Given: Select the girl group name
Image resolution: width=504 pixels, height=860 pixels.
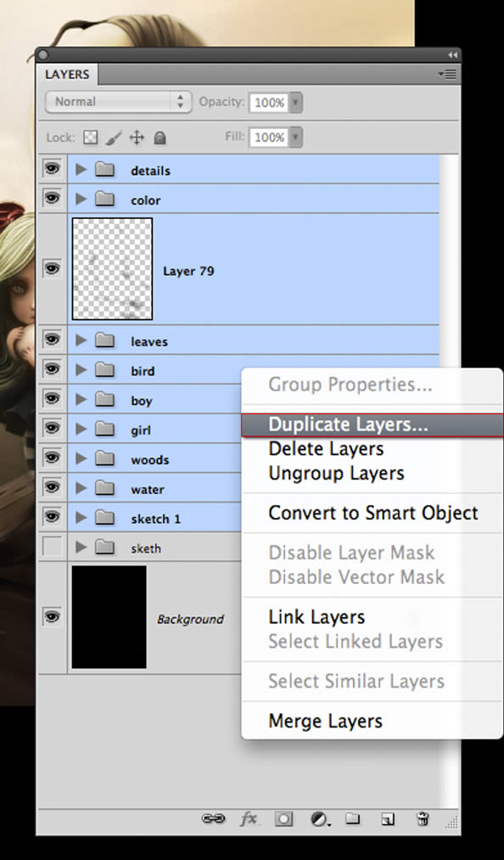Looking at the screenshot, I should pyautogui.click(x=141, y=430).
